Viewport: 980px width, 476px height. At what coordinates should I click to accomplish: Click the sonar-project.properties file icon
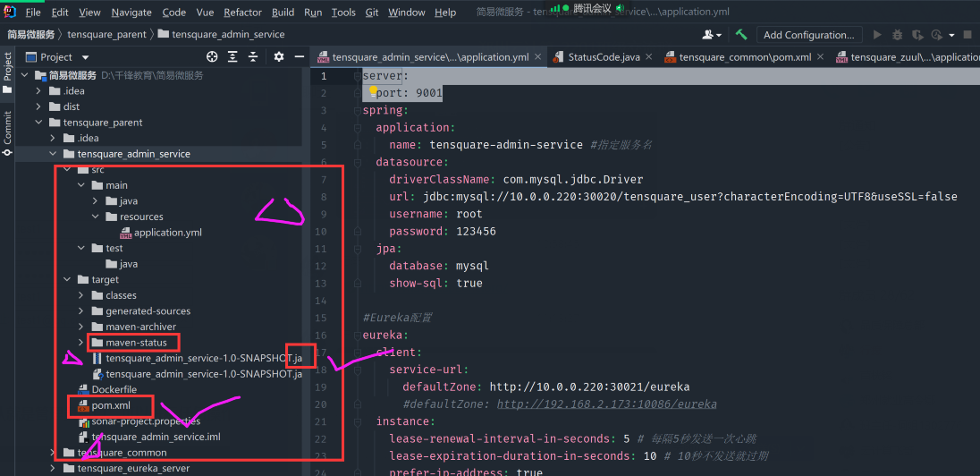(x=83, y=421)
